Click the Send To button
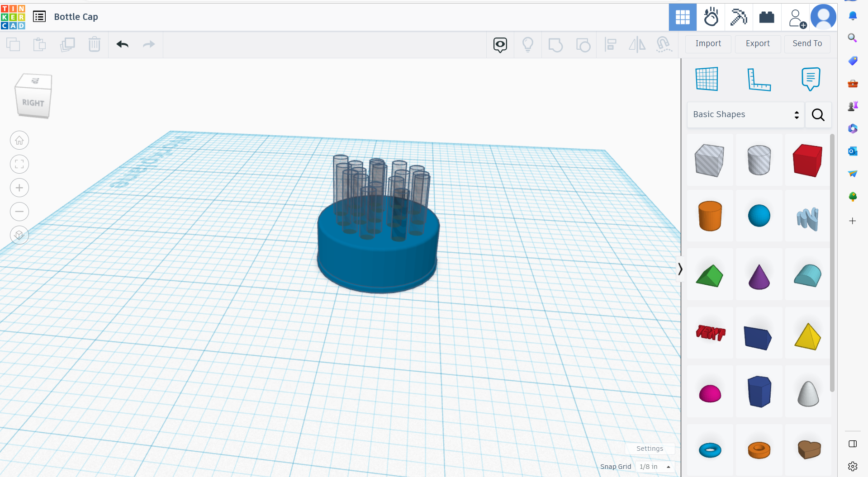Screen dimensions: 868x477 (x=807, y=43)
